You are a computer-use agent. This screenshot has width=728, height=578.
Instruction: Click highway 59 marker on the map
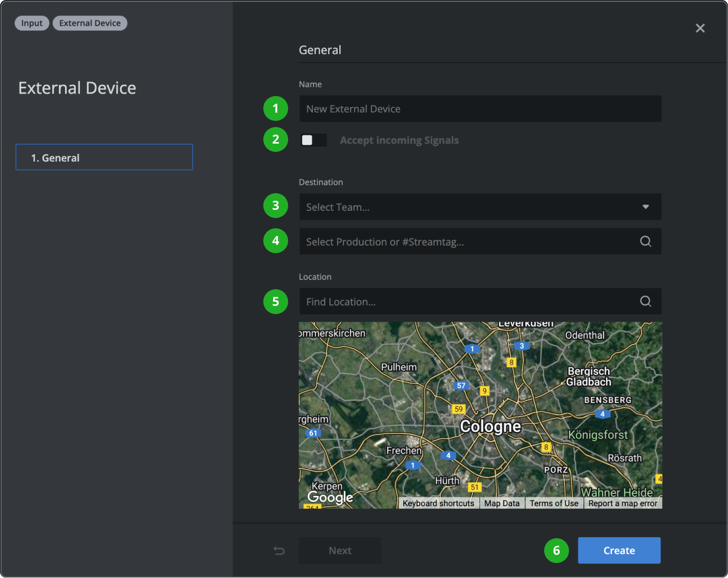click(x=458, y=409)
